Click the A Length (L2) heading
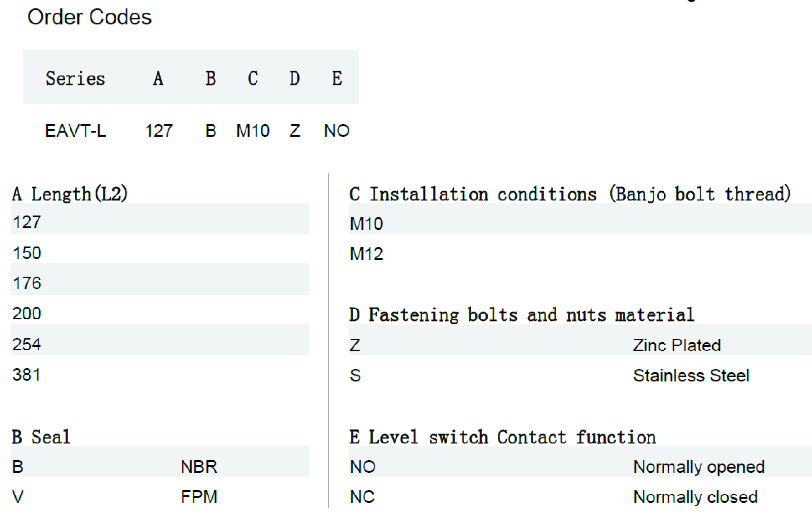 [x=70, y=194]
